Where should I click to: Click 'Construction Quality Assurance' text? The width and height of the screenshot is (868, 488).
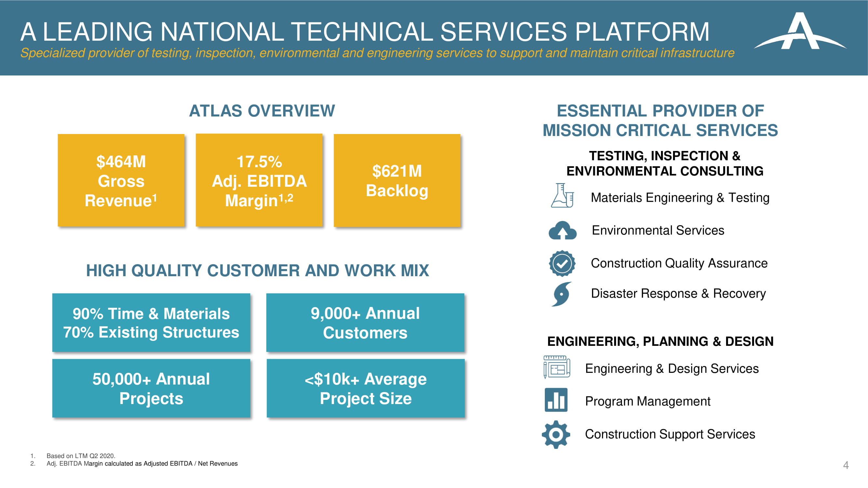tap(679, 264)
